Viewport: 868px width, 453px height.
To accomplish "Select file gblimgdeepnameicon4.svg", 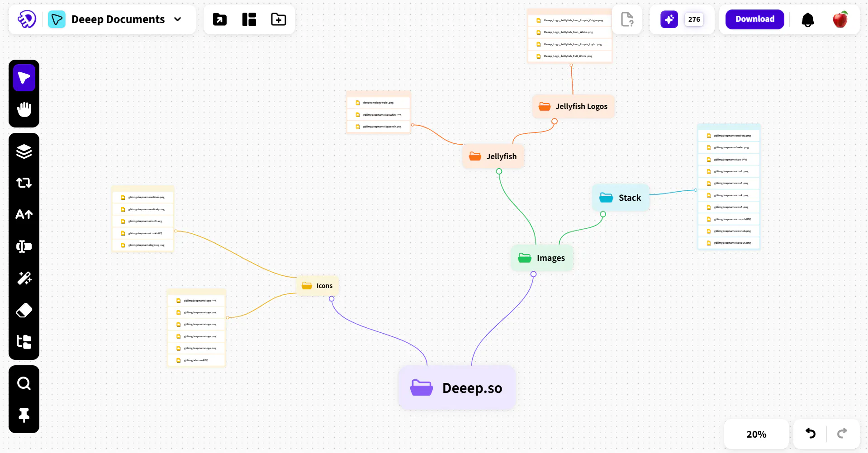I will 143,233.
